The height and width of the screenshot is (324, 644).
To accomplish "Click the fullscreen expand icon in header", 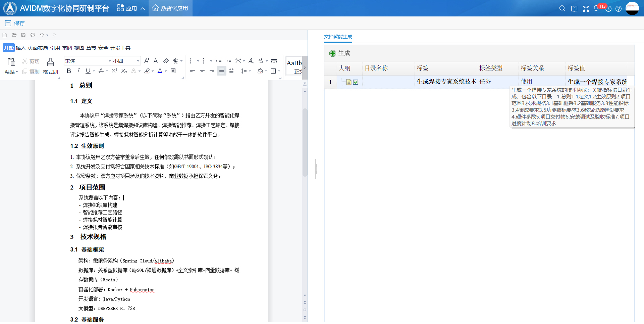I will pyautogui.click(x=586, y=9).
